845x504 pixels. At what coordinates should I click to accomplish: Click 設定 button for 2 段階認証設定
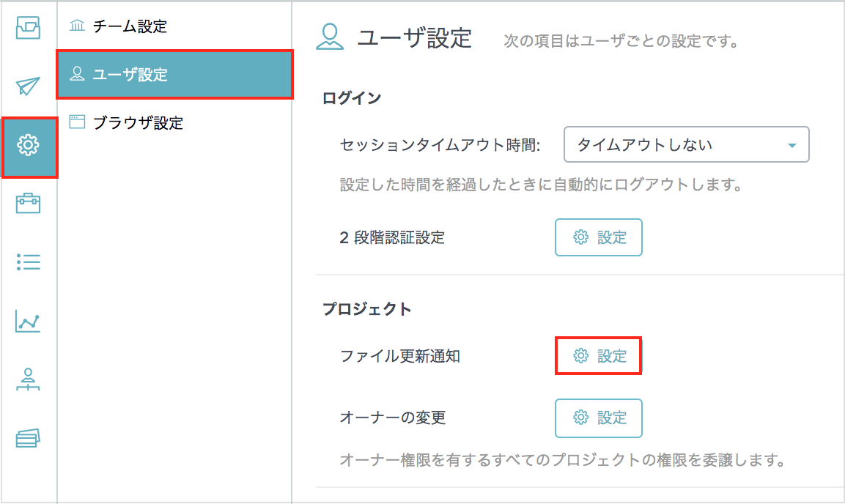[598, 237]
